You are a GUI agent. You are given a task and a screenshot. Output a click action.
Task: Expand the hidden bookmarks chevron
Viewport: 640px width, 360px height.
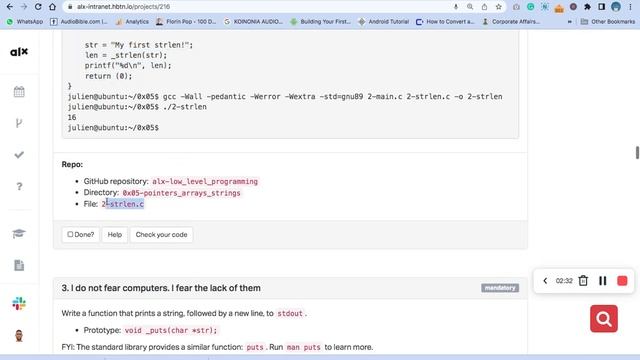coord(569,22)
